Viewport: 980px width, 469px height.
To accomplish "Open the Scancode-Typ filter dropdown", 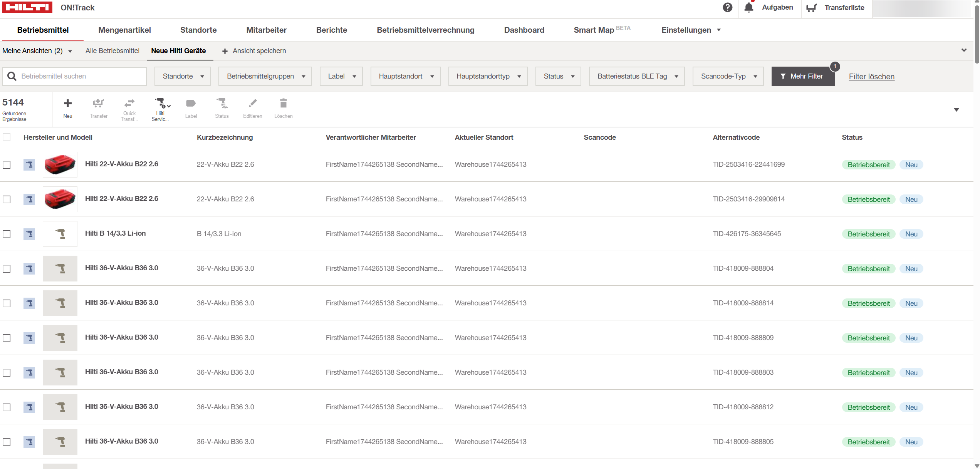I will click(728, 76).
